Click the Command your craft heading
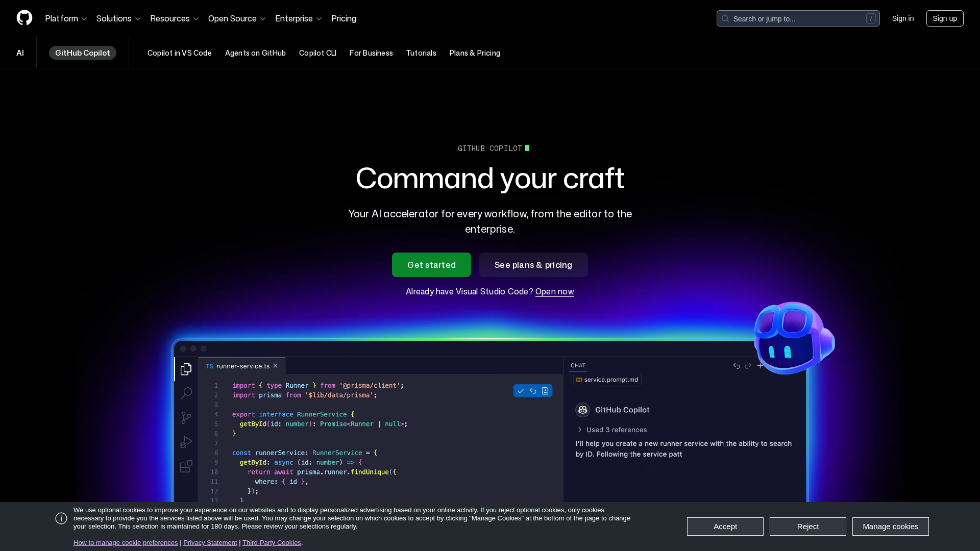 click(x=490, y=178)
